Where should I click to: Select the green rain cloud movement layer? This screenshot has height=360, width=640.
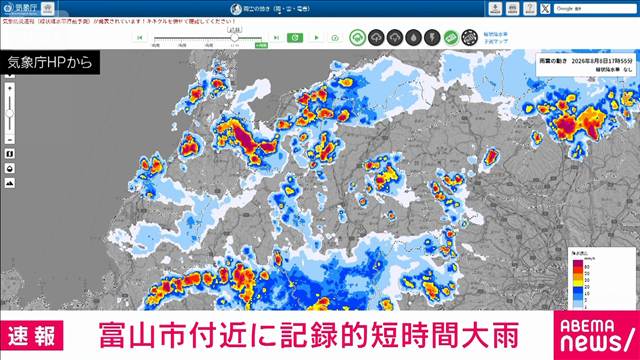tap(357, 38)
